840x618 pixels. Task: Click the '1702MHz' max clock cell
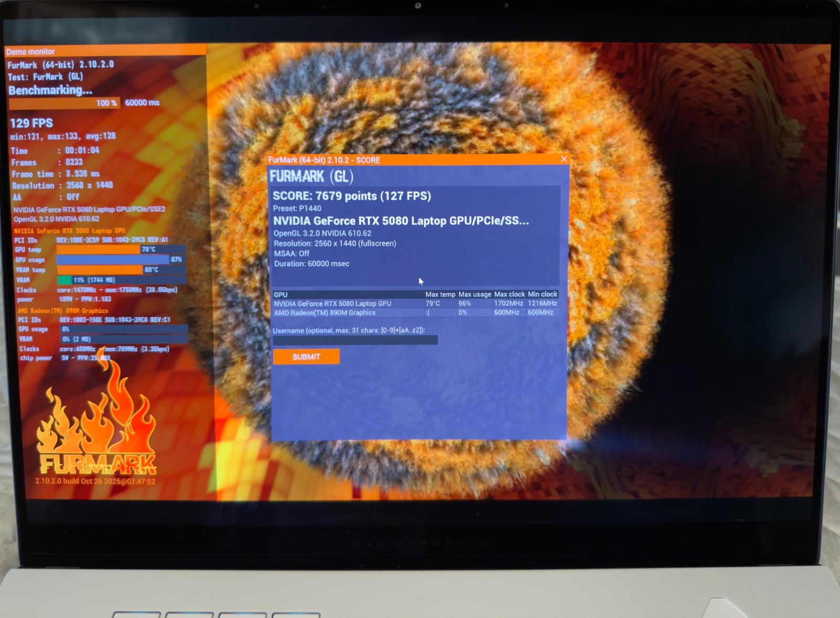click(x=508, y=303)
